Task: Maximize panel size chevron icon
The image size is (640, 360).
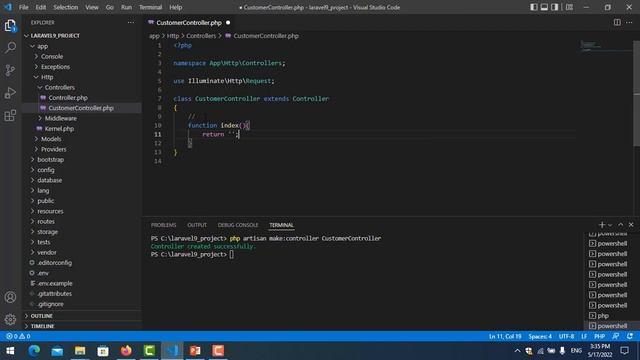Action: click(x=620, y=225)
